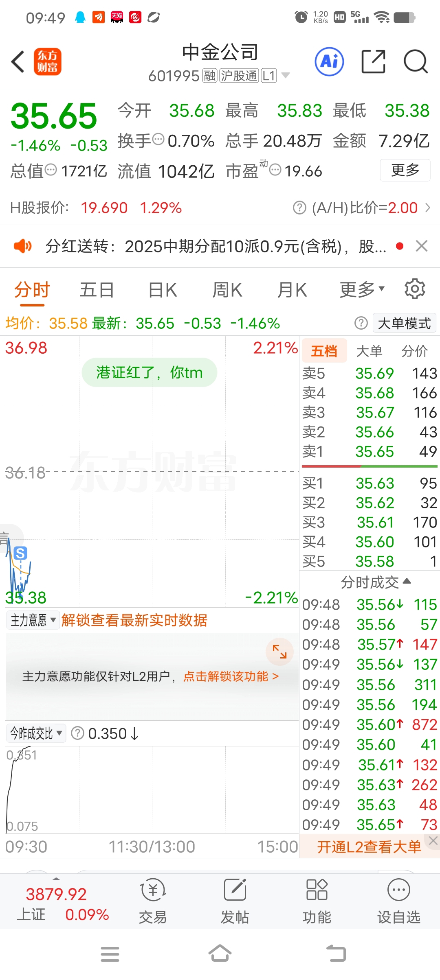Tap the share export icon
This screenshot has height=980, width=440.
(x=373, y=62)
